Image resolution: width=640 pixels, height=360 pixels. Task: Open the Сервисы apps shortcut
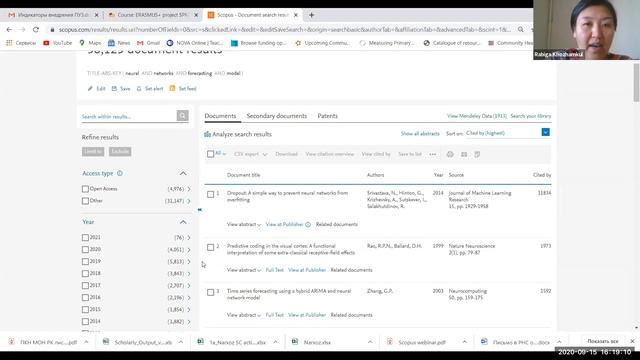click(x=21, y=43)
